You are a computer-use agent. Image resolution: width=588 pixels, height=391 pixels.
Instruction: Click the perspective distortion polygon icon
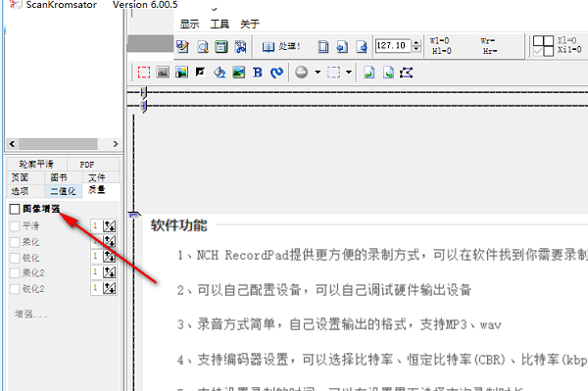coord(407,72)
